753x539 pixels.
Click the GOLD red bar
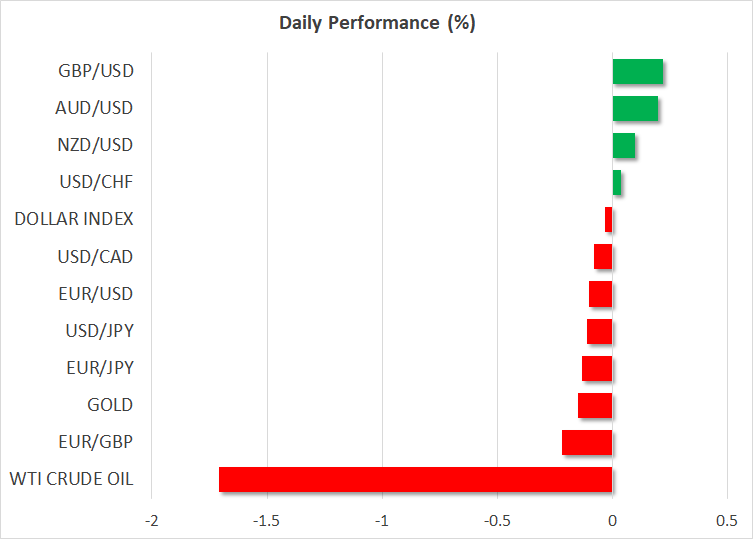click(595, 405)
